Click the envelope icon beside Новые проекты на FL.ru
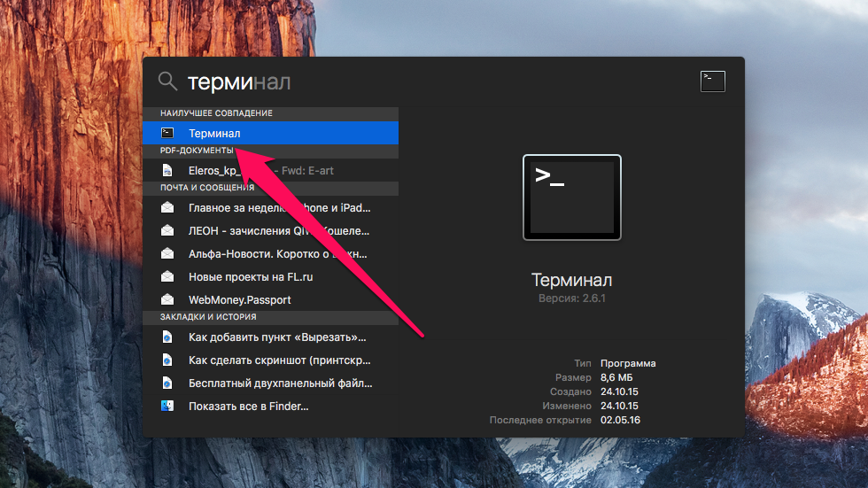The image size is (868, 488). pos(167,276)
